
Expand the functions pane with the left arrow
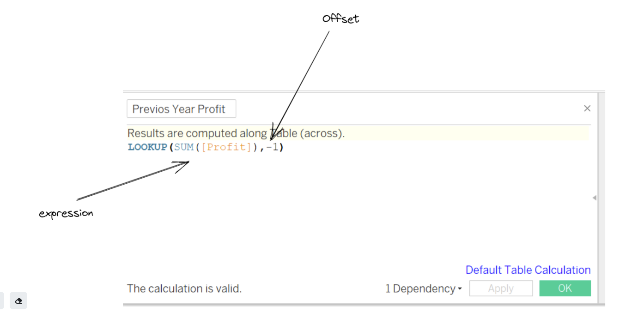tap(594, 197)
